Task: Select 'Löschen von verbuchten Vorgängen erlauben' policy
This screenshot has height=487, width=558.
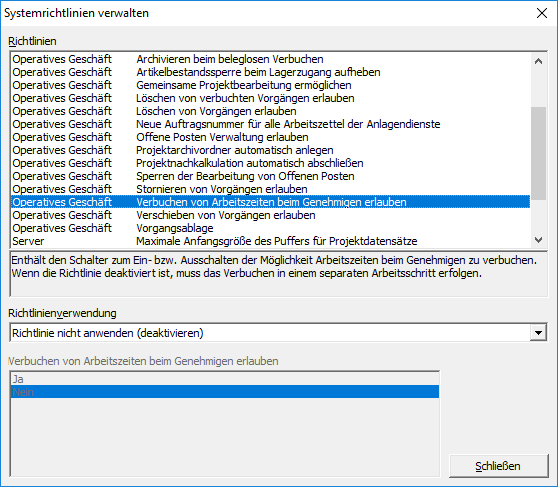Action: point(270,98)
